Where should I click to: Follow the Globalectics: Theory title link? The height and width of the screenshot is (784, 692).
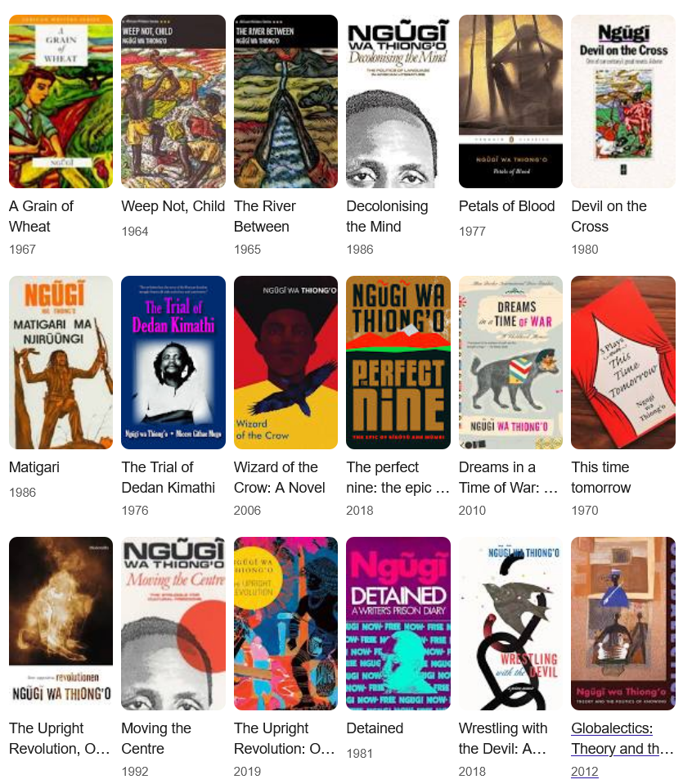click(622, 738)
